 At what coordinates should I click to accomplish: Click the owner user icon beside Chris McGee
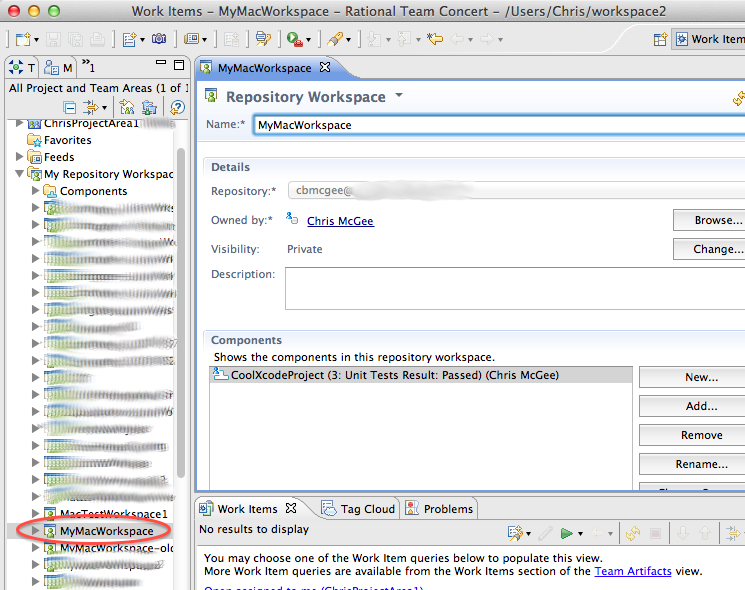pos(292,219)
